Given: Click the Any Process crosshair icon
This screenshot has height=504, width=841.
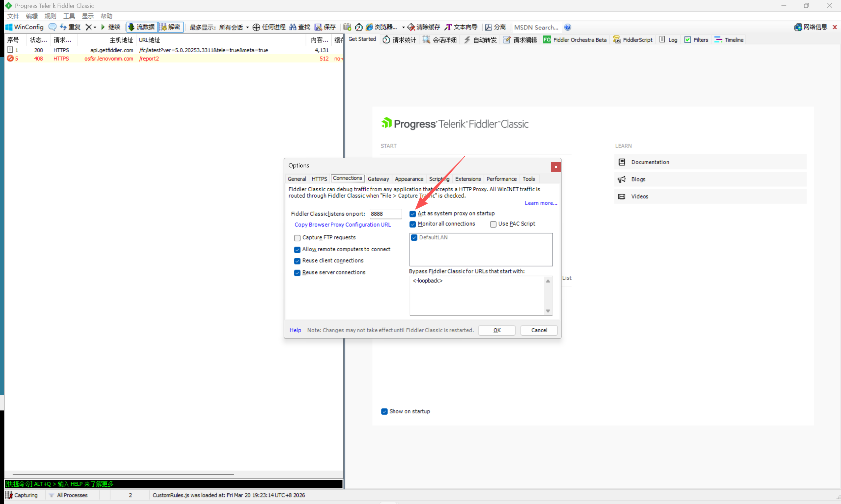Looking at the screenshot, I should [x=256, y=27].
